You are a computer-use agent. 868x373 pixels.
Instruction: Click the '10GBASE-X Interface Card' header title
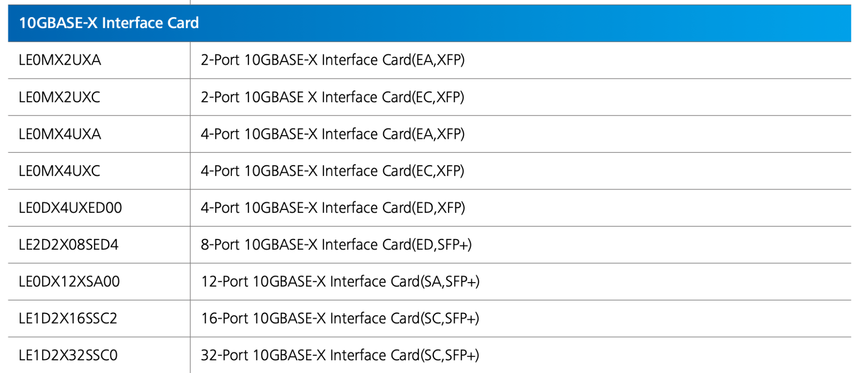coord(108,23)
